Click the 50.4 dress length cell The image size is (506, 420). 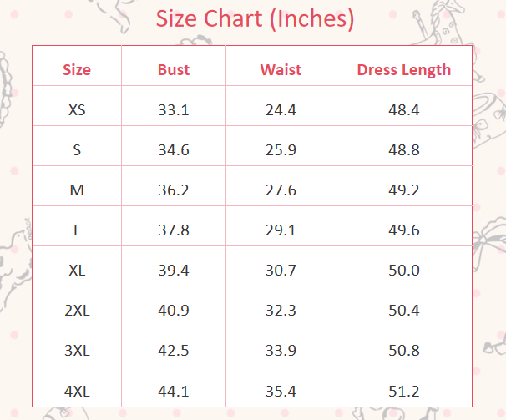point(403,311)
